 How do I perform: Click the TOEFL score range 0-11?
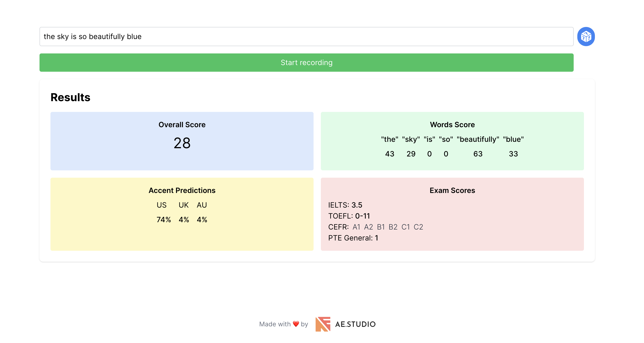(x=362, y=216)
